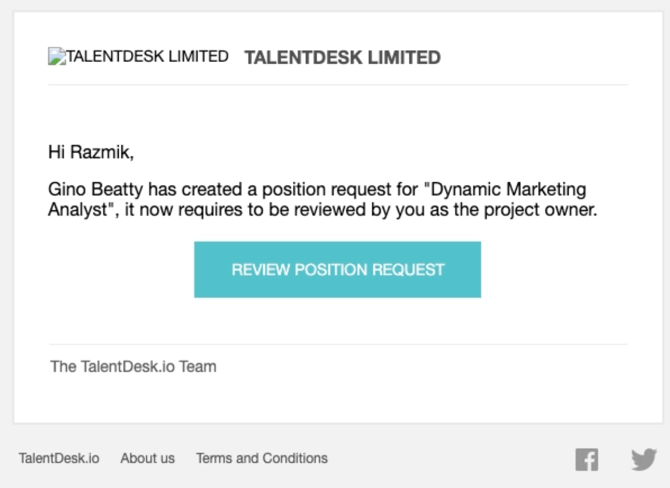Go to the About us link
The width and height of the screenshot is (670, 488).
tap(147, 458)
